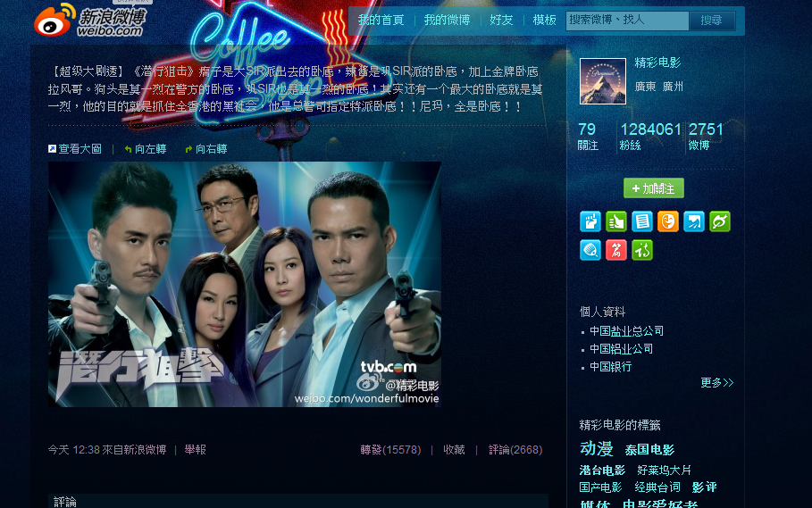The image size is (812, 508).
Task: Focus the 搜索微博、找人 search field
Action: coord(627,21)
